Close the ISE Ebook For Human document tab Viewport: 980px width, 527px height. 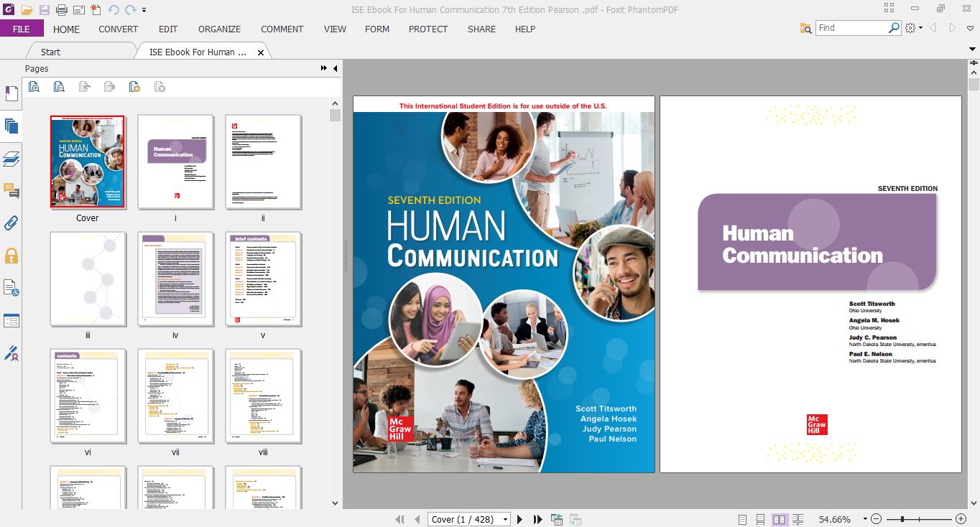click(261, 52)
